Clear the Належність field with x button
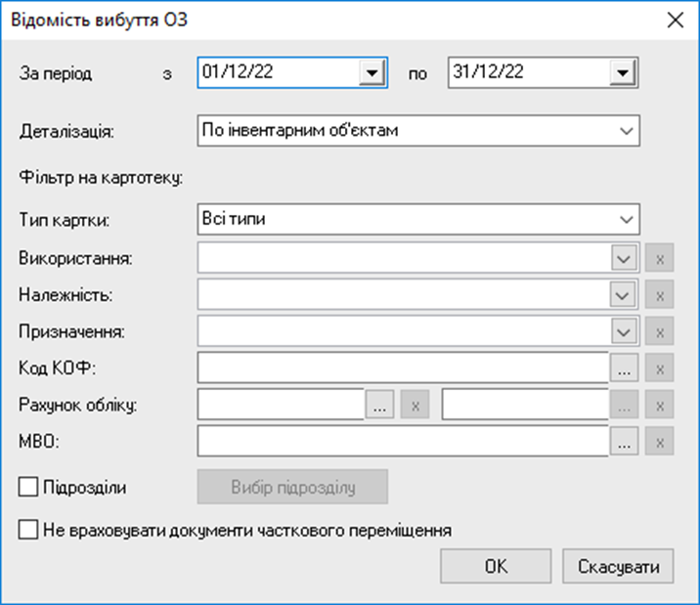Viewport: 700px width, 605px height. point(659,295)
